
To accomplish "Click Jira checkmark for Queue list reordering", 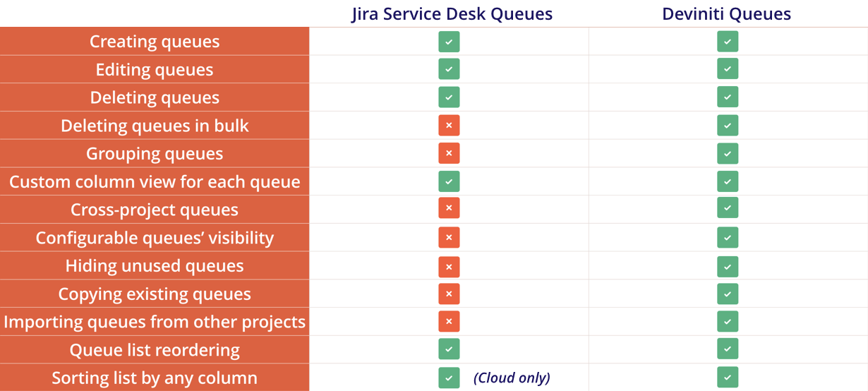I will coord(449,349).
